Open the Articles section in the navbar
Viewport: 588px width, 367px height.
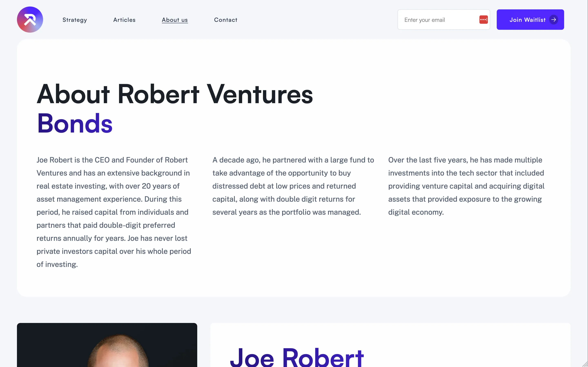pos(124,20)
